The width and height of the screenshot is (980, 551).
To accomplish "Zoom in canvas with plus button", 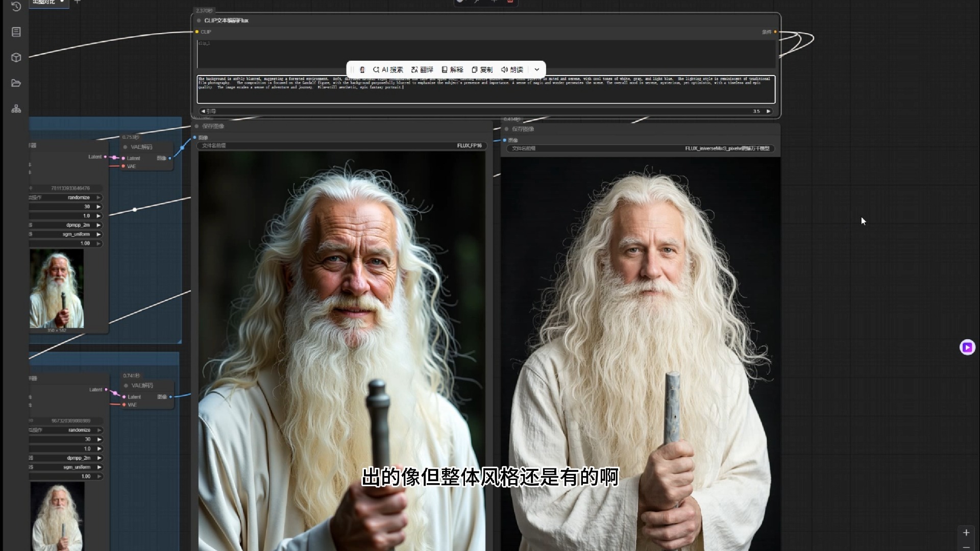I will pyautogui.click(x=966, y=533).
